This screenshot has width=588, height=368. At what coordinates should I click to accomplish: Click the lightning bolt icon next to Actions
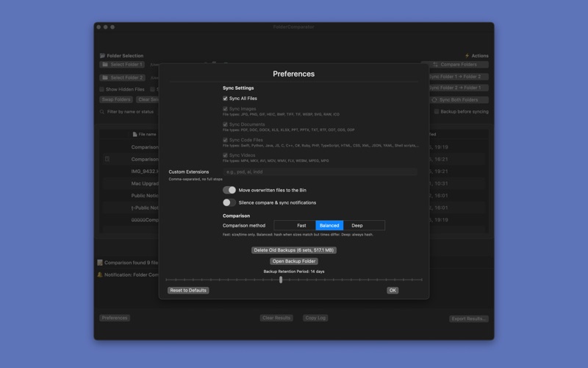(467, 56)
